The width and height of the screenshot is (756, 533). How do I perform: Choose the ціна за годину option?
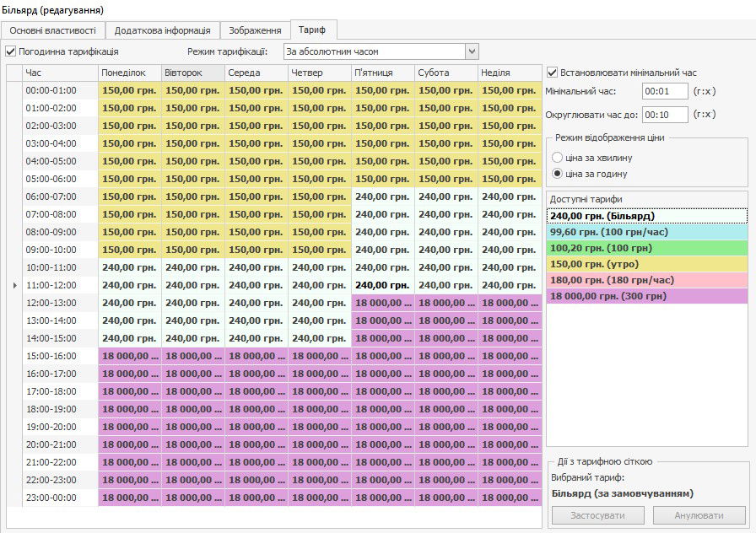557,174
